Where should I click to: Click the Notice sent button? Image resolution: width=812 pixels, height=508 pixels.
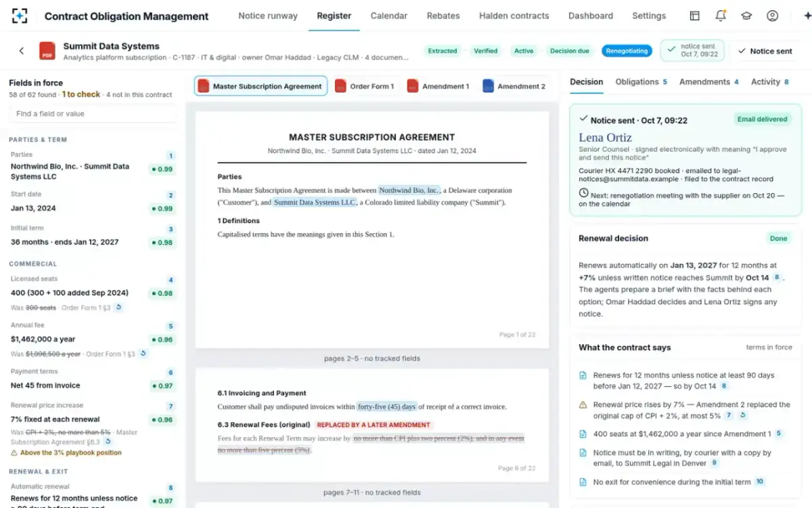pos(765,51)
